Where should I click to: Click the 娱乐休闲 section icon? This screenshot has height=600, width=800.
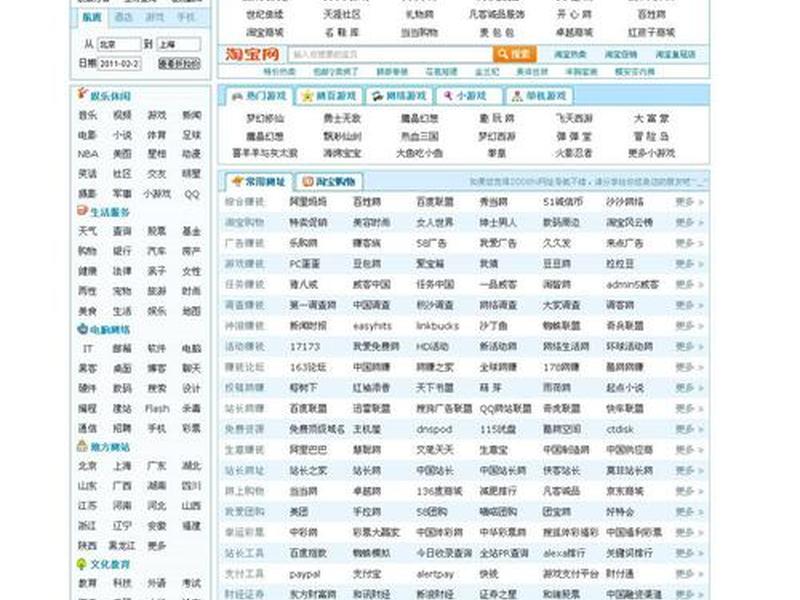(83, 94)
